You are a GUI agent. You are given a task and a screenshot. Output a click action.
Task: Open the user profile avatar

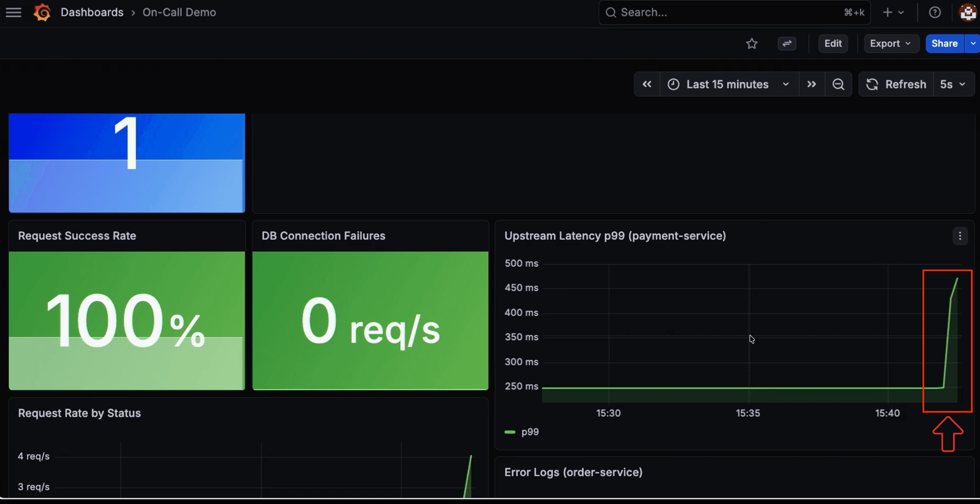(968, 13)
